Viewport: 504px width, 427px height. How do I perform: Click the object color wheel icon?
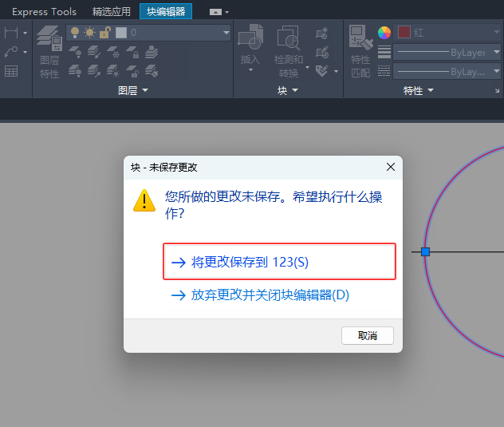click(x=384, y=33)
